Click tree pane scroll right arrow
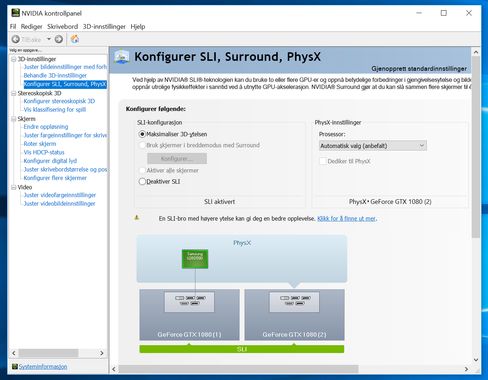488x380 pixels. 102,353
